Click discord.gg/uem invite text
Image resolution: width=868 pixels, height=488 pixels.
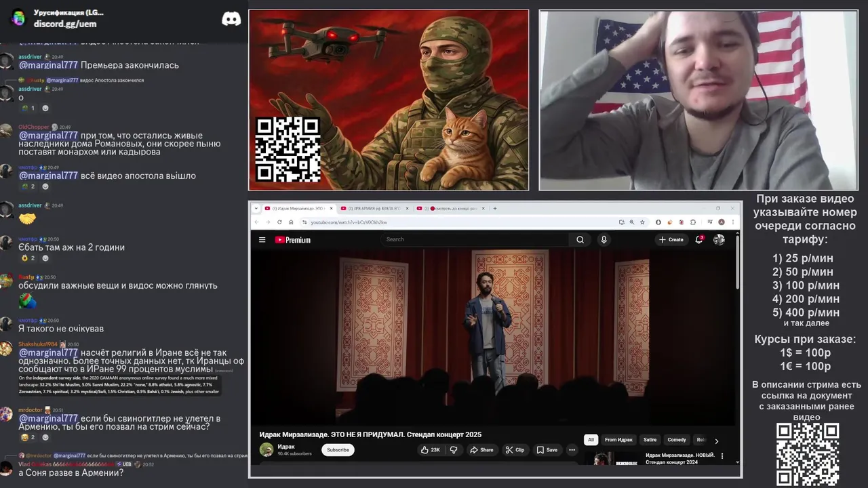click(65, 24)
